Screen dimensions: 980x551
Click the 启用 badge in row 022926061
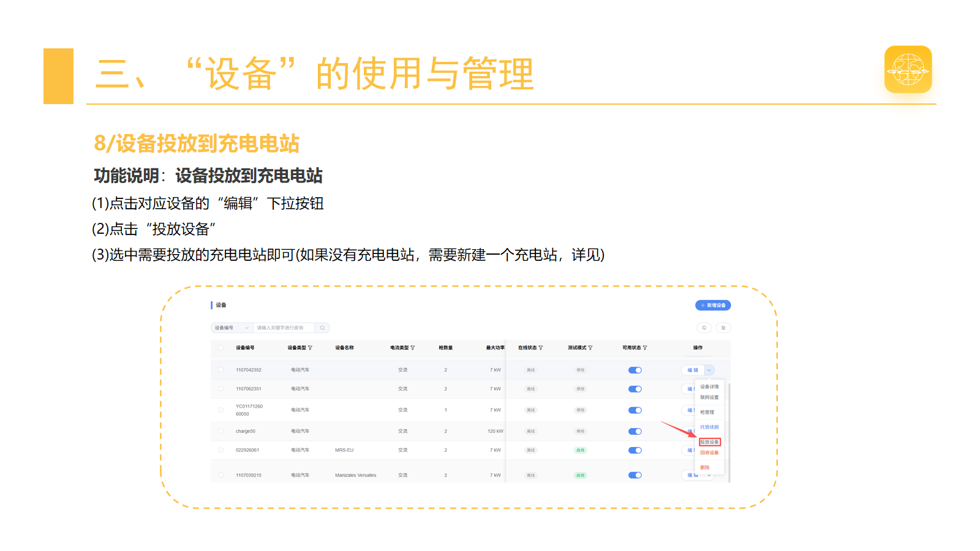click(580, 450)
